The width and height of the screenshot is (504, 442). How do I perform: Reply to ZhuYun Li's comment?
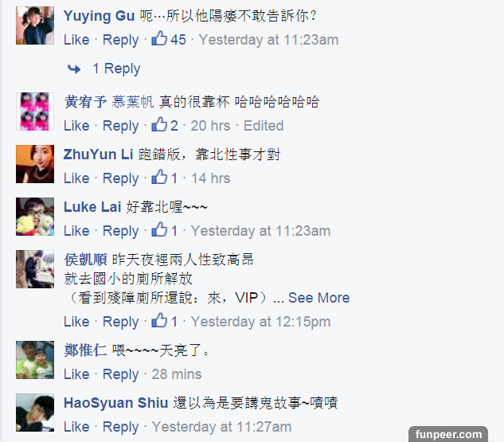pyautogui.click(x=120, y=178)
